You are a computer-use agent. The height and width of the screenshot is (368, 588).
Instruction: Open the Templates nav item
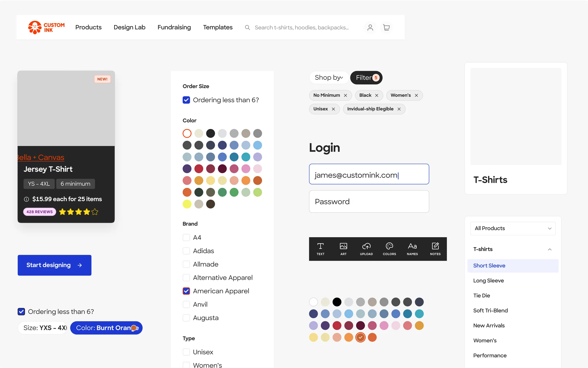pyautogui.click(x=218, y=27)
